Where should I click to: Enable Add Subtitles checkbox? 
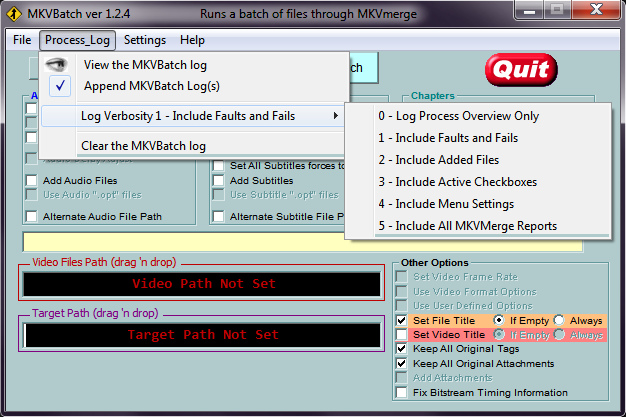click(x=218, y=181)
